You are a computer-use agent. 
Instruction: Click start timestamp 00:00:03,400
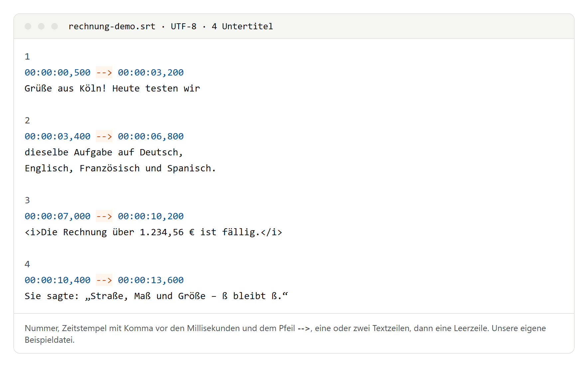[58, 136]
